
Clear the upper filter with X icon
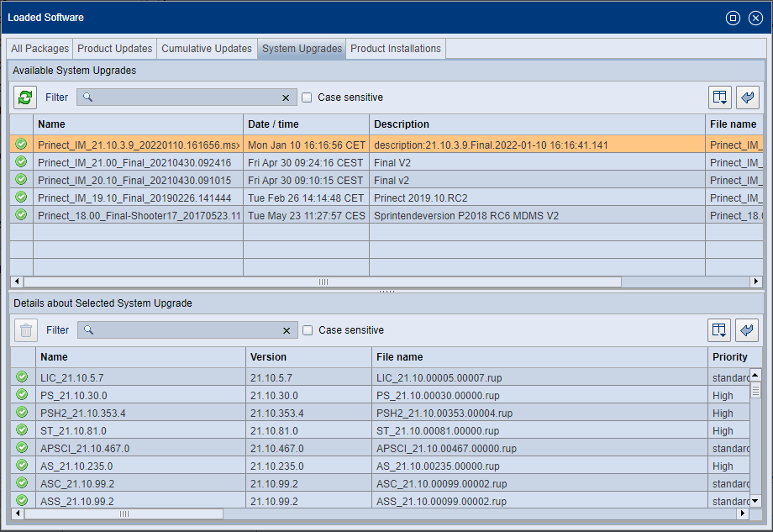[x=286, y=97]
